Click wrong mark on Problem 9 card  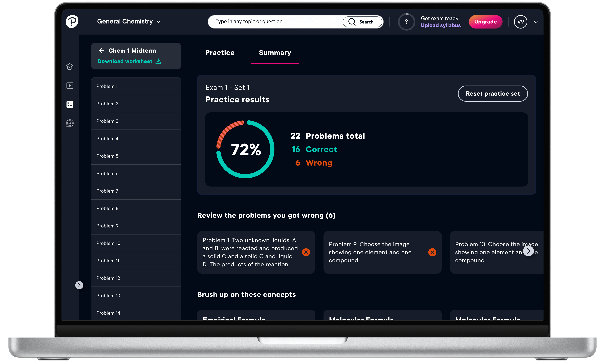tap(432, 252)
